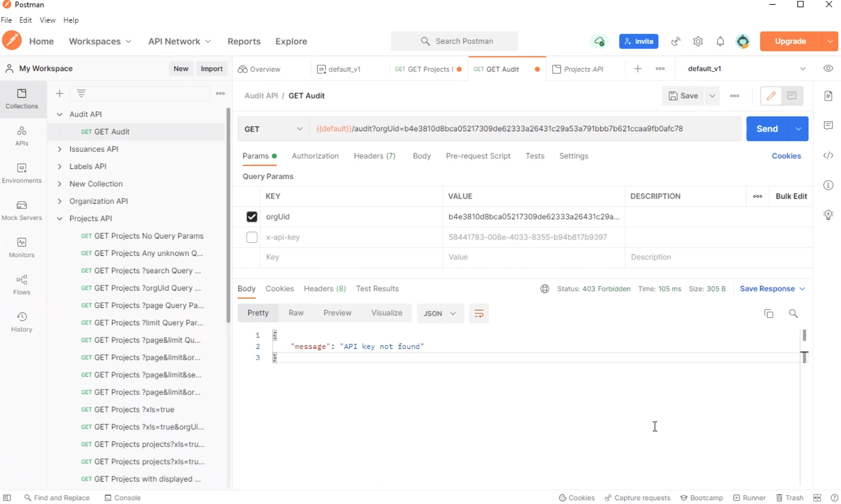Viewport: 841px width, 504px height.
Task: Uncheck the orgUid query parameter
Action: click(x=252, y=216)
